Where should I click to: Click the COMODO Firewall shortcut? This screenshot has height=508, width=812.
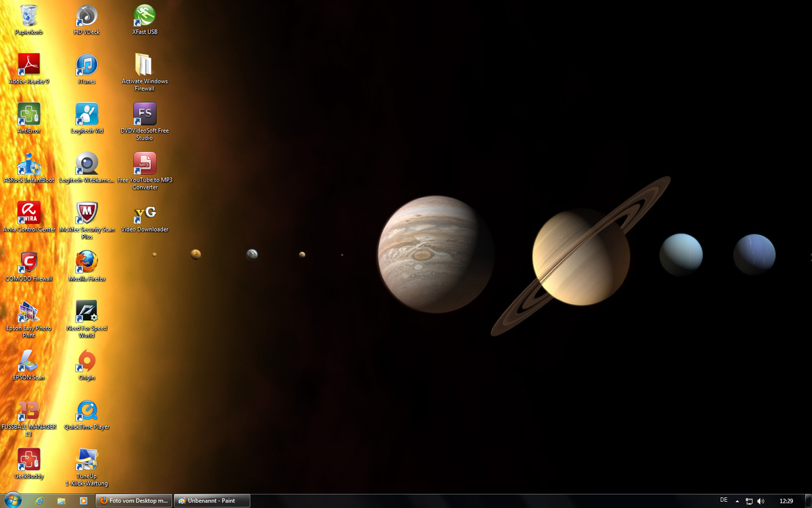coord(29,261)
